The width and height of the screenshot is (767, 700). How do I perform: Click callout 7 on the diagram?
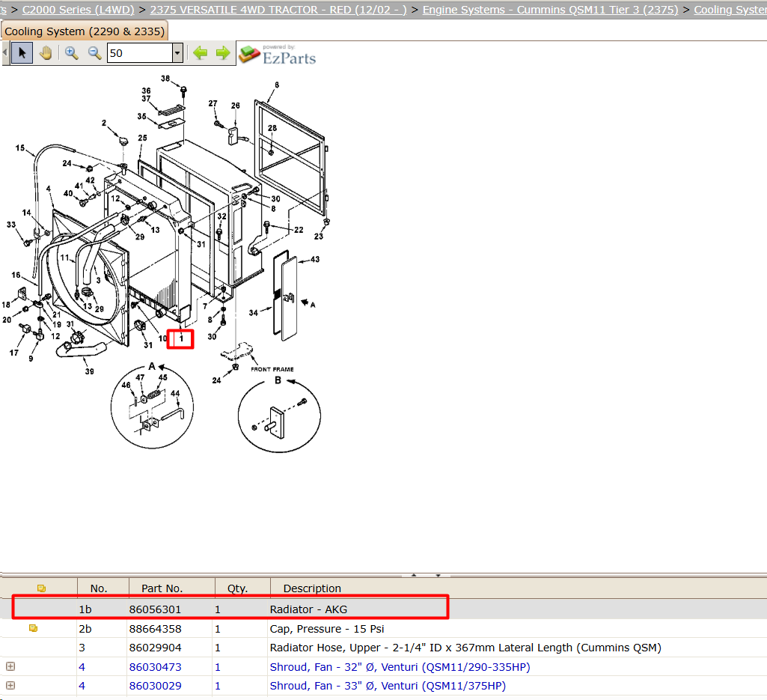pos(205,306)
